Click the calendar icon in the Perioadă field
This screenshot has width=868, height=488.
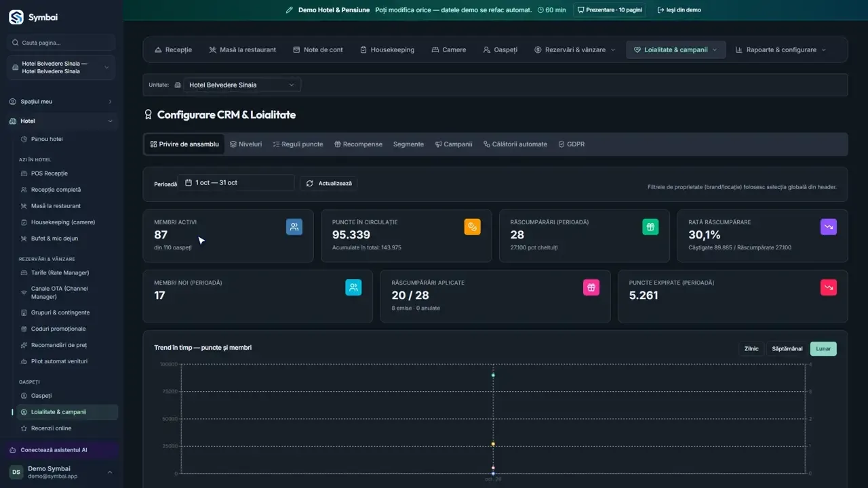tap(188, 183)
